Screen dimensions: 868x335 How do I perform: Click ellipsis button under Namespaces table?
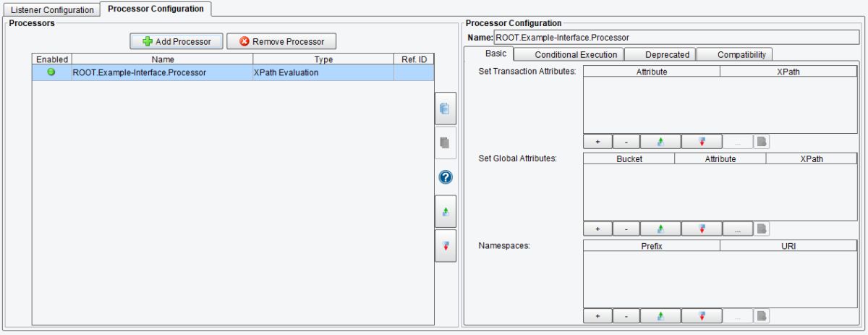click(737, 316)
